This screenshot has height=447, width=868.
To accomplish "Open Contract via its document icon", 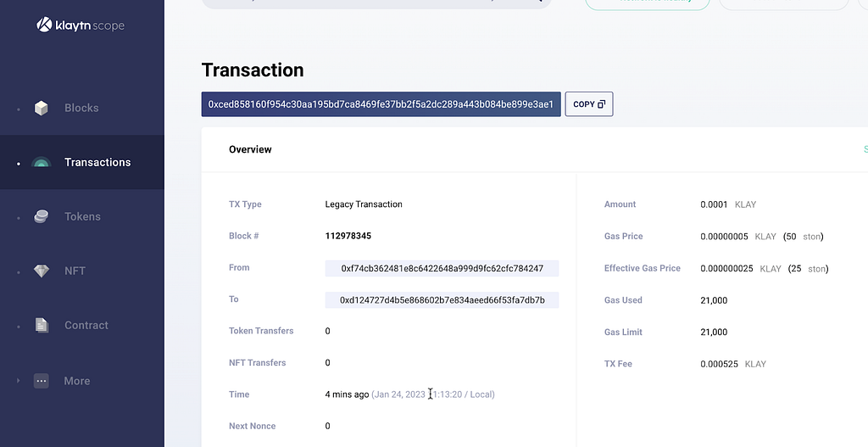I will coord(42,325).
